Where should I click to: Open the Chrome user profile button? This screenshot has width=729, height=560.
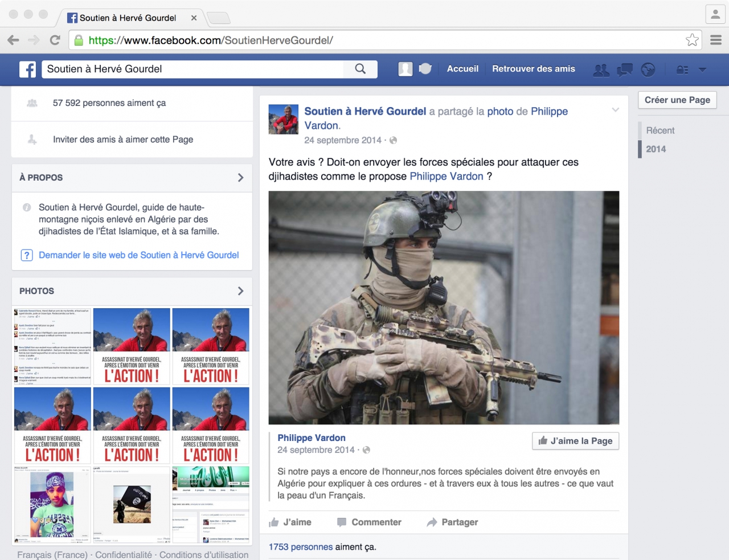pyautogui.click(x=715, y=14)
